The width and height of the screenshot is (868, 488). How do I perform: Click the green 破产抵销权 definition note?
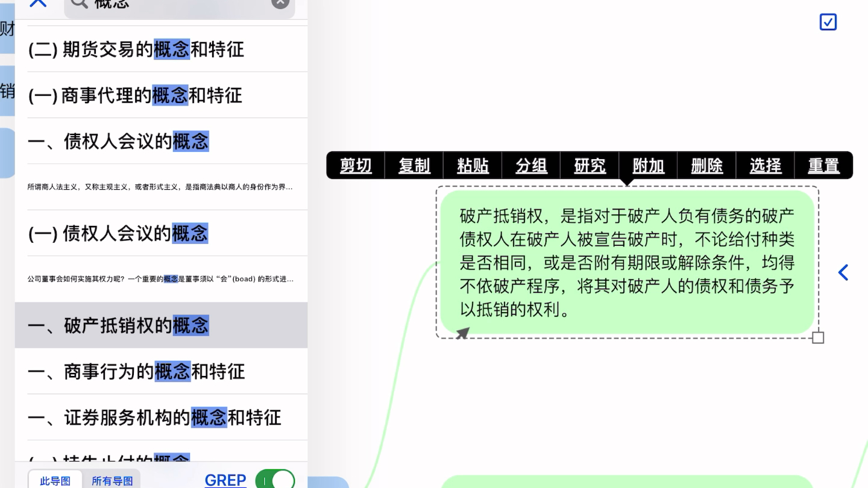pos(627,262)
